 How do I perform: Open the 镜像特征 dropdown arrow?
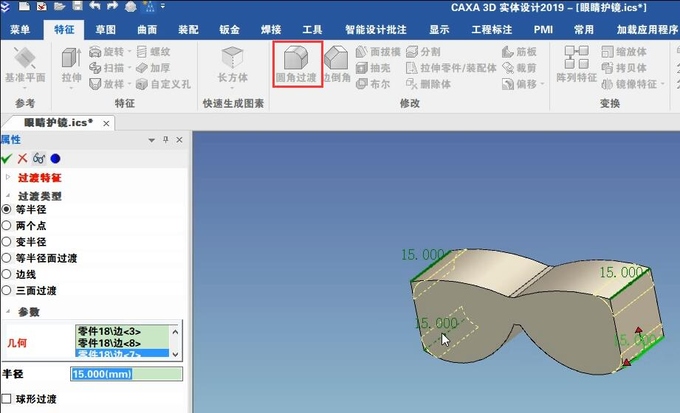[x=663, y=84]
